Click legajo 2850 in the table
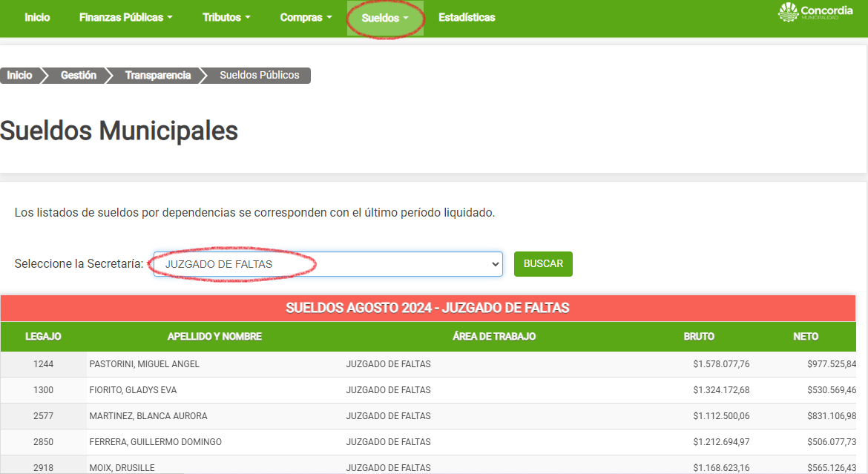Viewport: 868px width, 474px height. pyautogui.click(x=43, y=442)
